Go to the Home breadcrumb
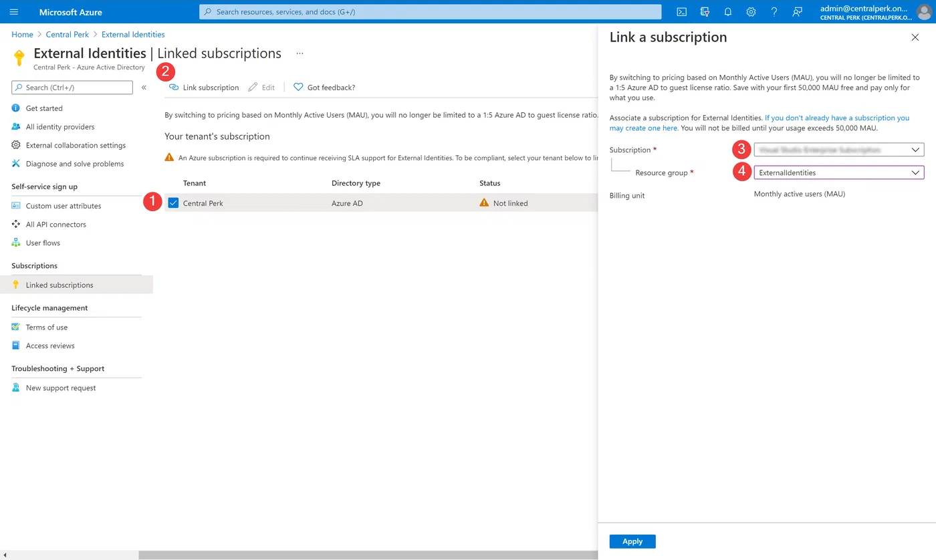936x560 pixels. (22, 35)
